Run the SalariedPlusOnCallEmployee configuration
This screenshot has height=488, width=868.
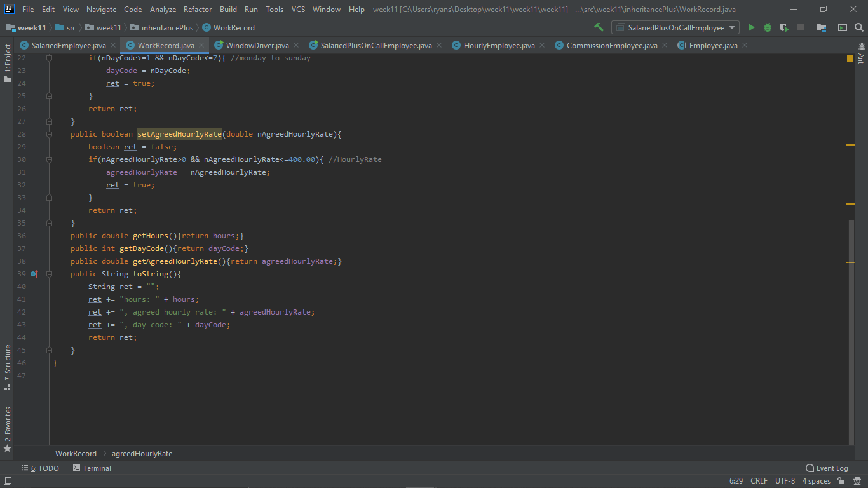[x=751, y=27]
